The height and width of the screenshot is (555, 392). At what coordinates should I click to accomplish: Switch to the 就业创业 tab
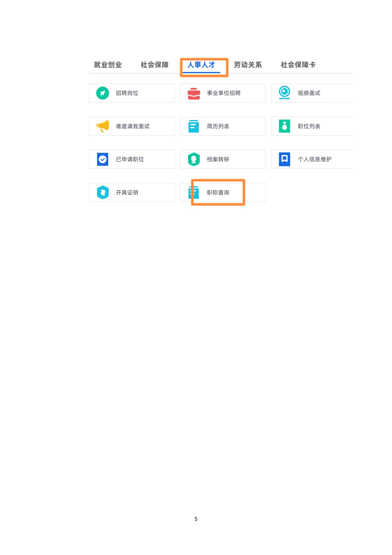click(108, 65)
